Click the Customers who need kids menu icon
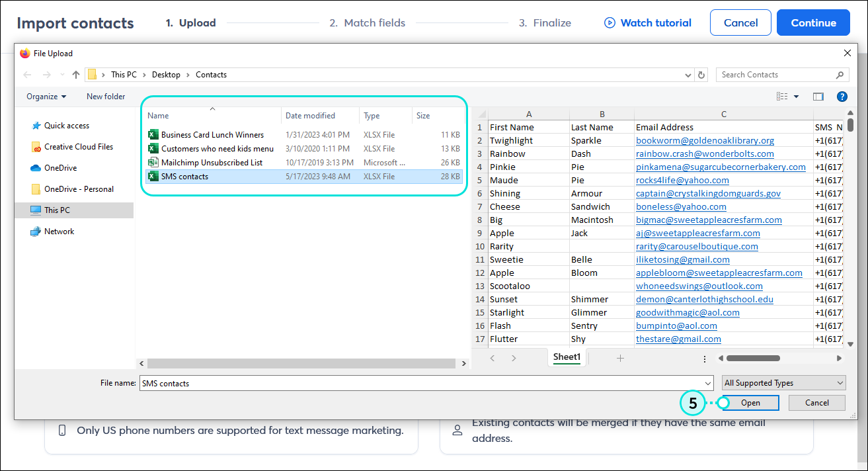This screenshot has height=471, width=868. pyautogui.click(x=153, y=149)
